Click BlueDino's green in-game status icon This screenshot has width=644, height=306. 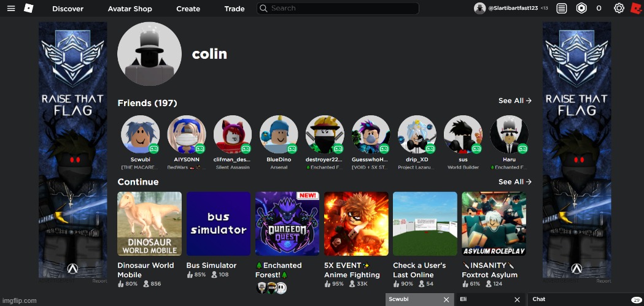(292, 148)
